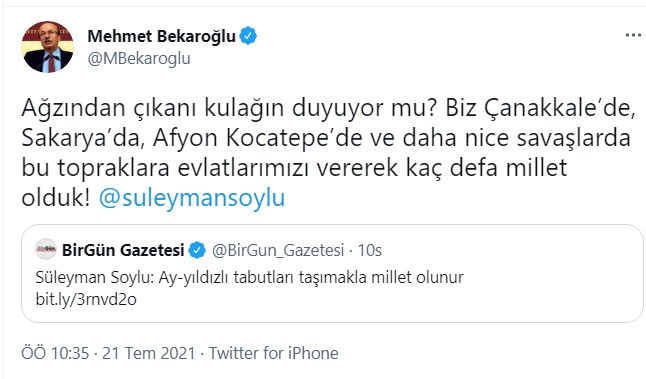Click the BirGün Gazetesi avatar logo
646x379 pixels.
tap(46, 249)
